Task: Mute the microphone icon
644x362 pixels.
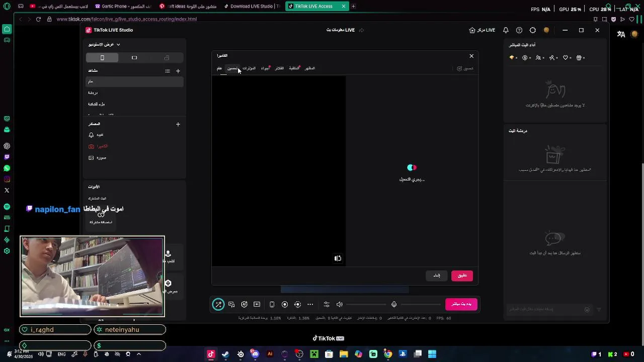Action: [394, 304]
